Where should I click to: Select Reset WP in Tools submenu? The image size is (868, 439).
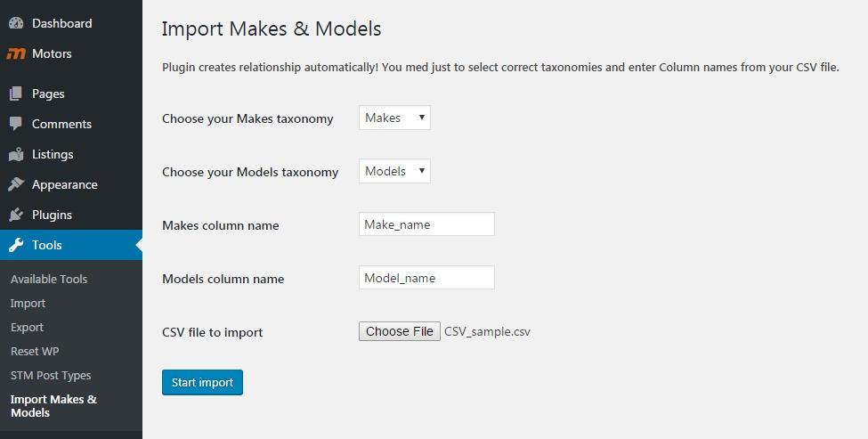click(35, 351)
